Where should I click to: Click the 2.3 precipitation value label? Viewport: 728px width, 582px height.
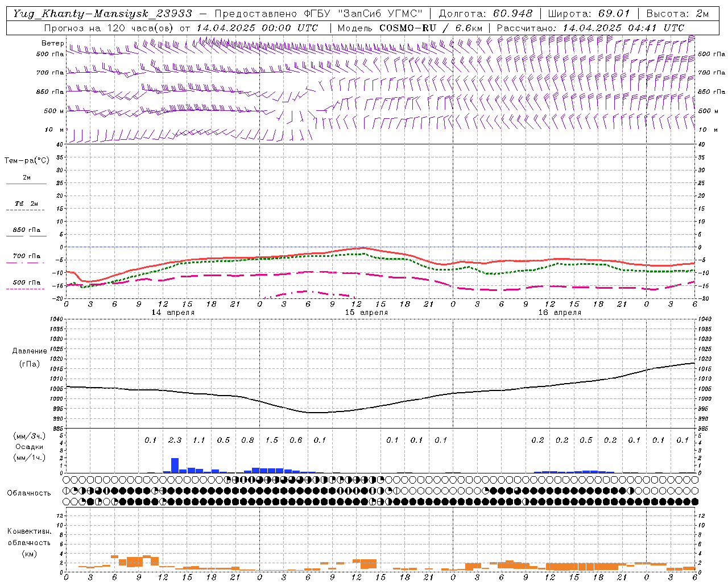[175, 440]
